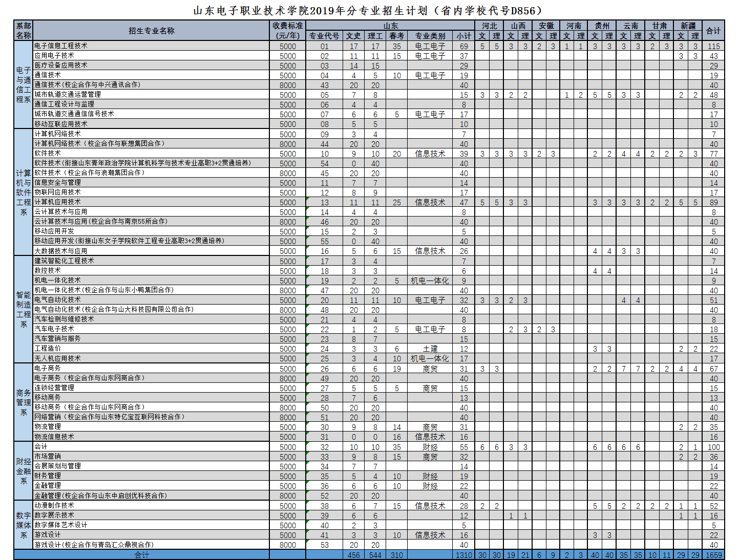The image size is (739, 560).
Task: Select total "115" in 电子信息工程技术 row
Action: (x=713, y=46)
